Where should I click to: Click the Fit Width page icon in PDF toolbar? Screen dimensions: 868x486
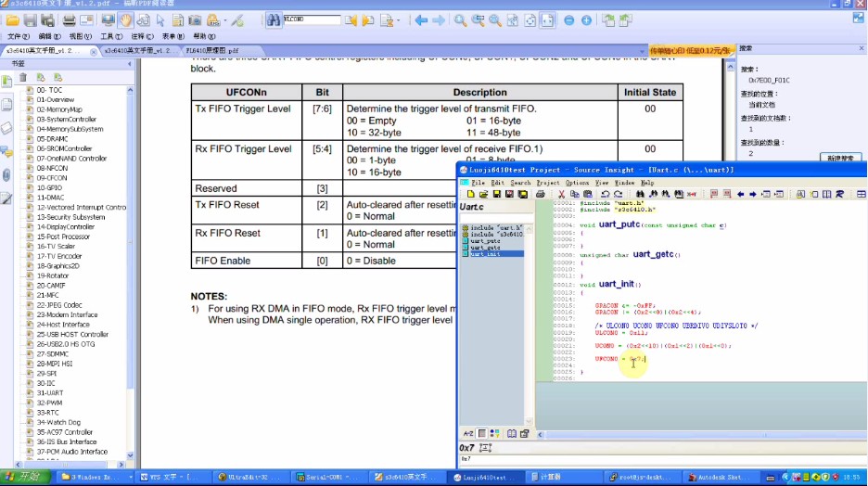coord(547,20)
